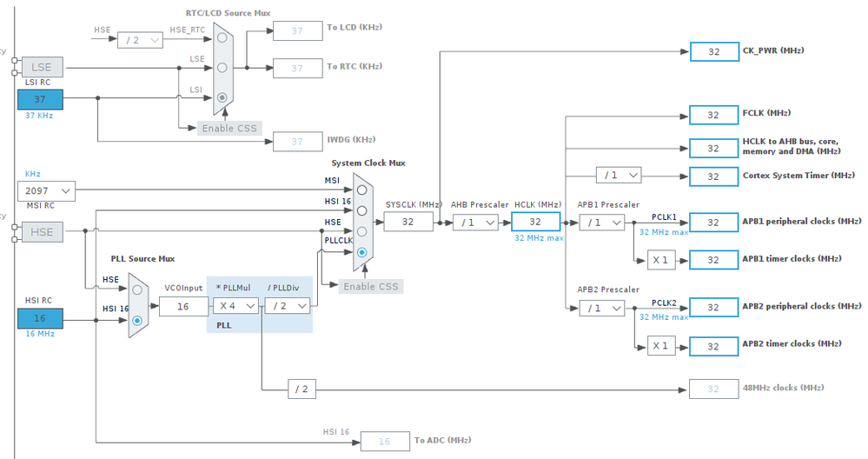Click APB1 timer clocks value box
This screenshot has width=868, height=459.
tap(713, 260)
